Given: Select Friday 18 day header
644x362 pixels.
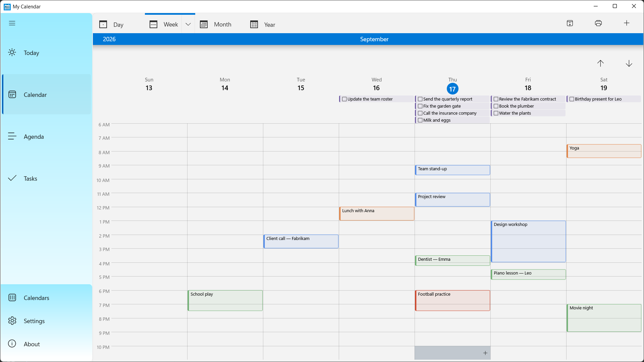Looking at the screenshot, I should (528, 84).
